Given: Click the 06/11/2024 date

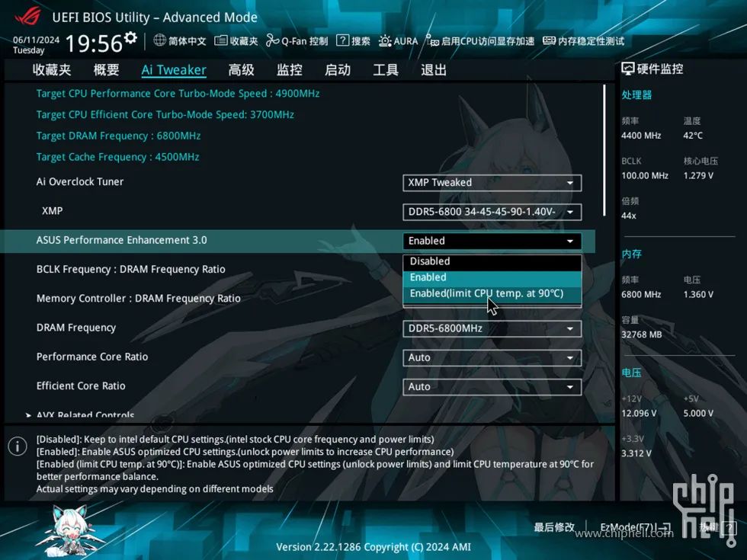Looking at the screenshot, I should [x=37, y=40].
